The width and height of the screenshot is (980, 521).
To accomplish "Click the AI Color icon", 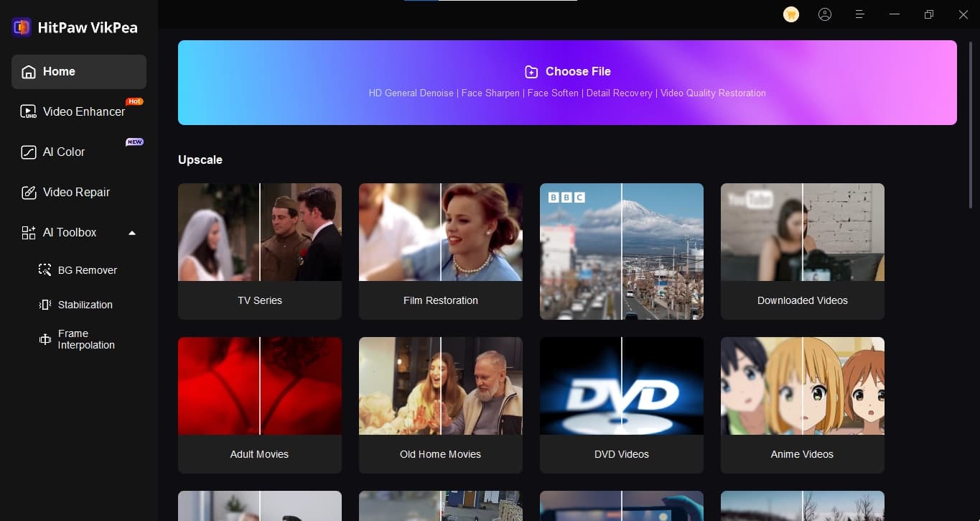I will point(29,152).
